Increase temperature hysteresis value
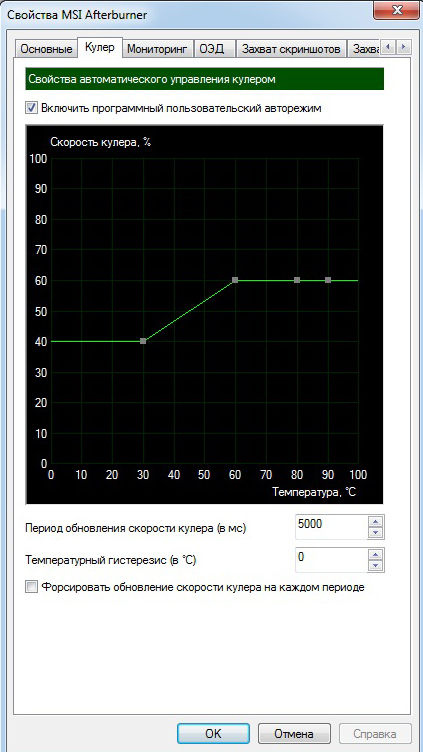This screenshot has height=752, width=423. (376, 554)
